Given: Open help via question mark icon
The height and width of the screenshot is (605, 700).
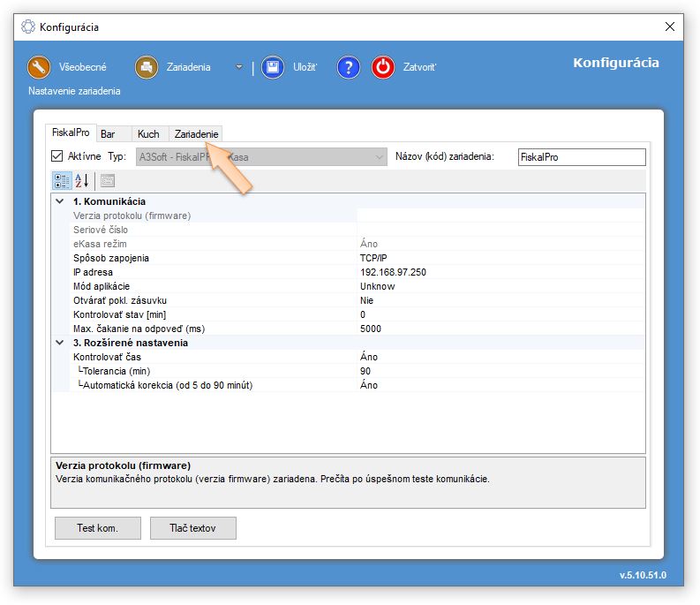Looking at the screenshot, I should [x=349, y=67].
